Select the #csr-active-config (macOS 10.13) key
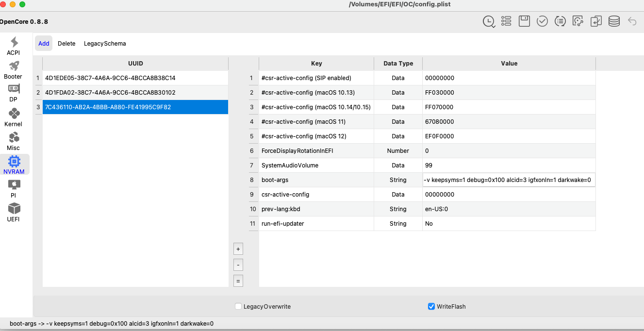 [316, 92]
